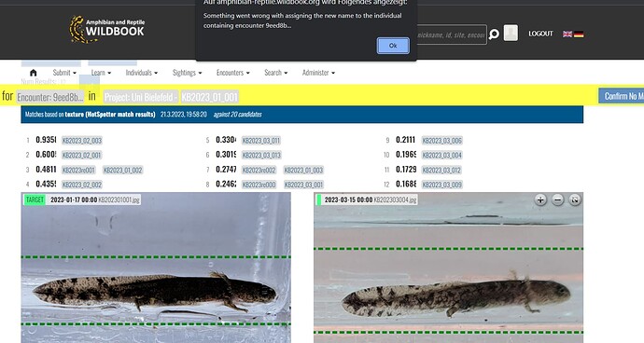Click the target salamander image KB202301001.jpg
The height and width of the screenshot is (343, 644).
[x=156, y=268]
